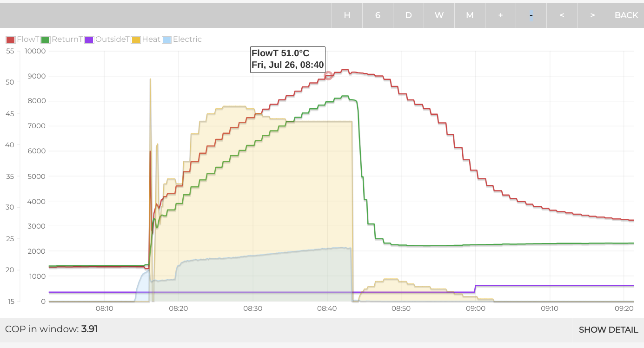Click the 2000 power axis label
This screenshot has height=348, width=644.
point(37,252)
